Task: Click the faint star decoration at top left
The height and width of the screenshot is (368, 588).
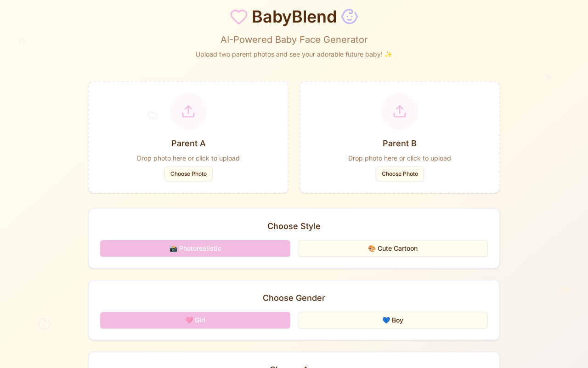Action: pos(22,40)
